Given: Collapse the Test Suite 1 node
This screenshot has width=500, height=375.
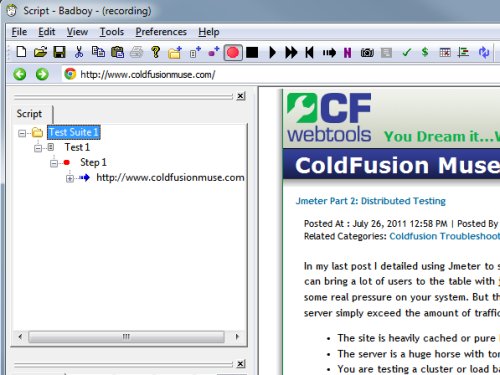Looking at the screenshot, I should point(22,133).
